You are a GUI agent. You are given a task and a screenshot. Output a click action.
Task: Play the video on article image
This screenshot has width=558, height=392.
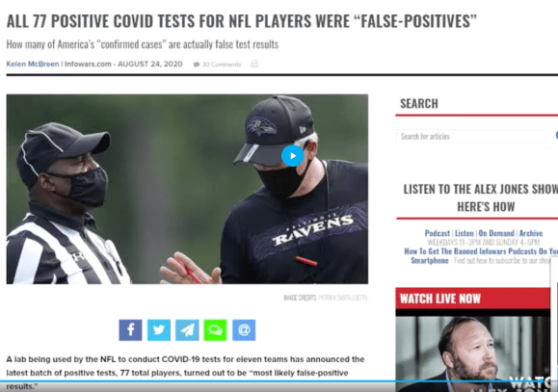click(x=293, y=155)
